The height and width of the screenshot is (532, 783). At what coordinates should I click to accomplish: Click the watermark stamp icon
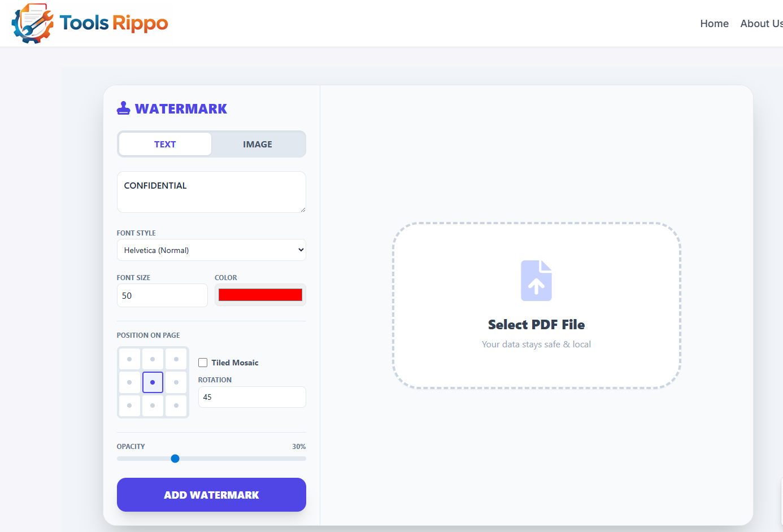pyautogui.click(x=123, y=108)
